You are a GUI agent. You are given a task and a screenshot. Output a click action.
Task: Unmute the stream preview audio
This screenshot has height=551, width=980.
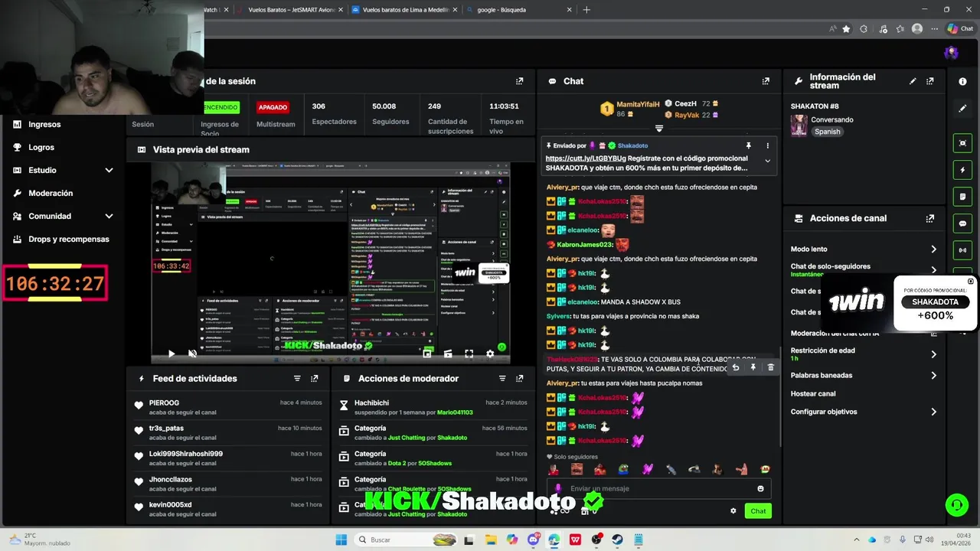[x=192, y=354]
